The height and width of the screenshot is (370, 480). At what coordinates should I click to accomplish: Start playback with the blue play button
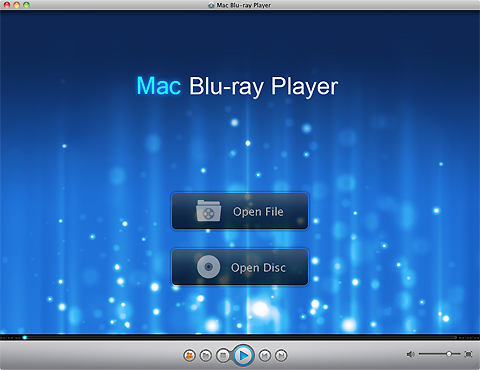coord(243,356)
